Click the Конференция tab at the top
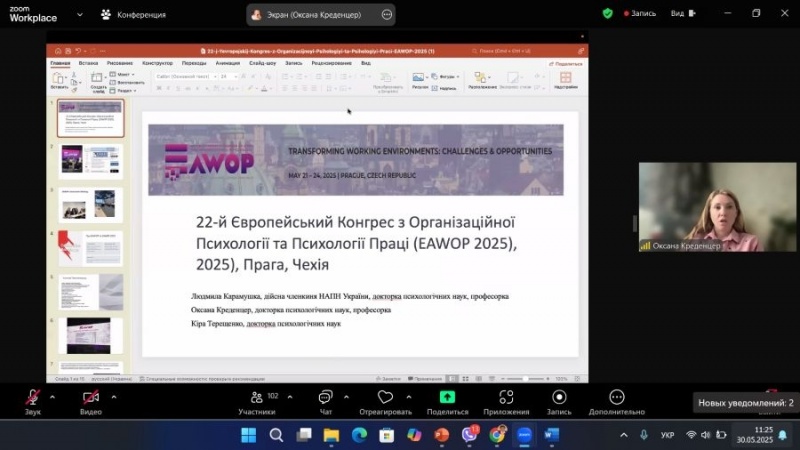Viewport: 800px width, 450px height. tap(133, 14)
